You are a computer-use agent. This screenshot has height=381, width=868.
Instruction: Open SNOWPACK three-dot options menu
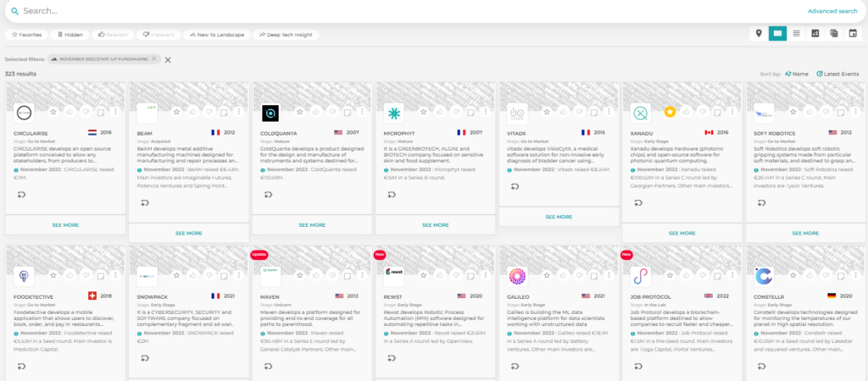click(x=238, y=275)
